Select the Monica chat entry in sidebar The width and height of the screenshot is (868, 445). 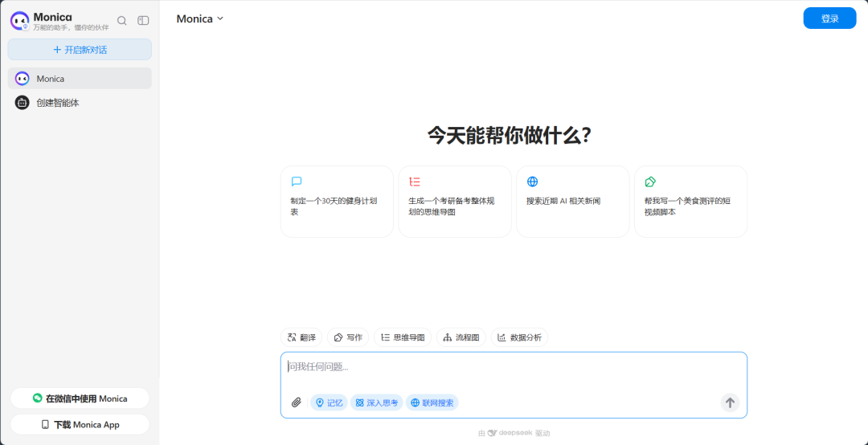tap(80, 79)
